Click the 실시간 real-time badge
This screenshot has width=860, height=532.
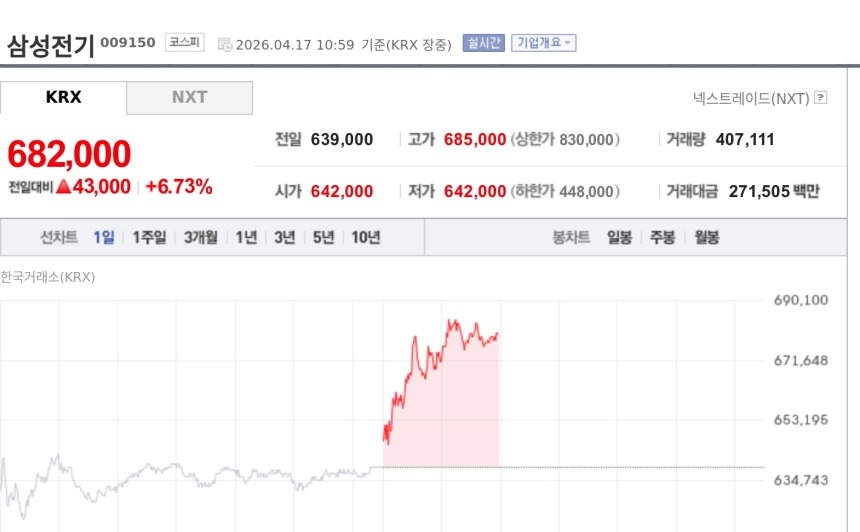[483, 43]
